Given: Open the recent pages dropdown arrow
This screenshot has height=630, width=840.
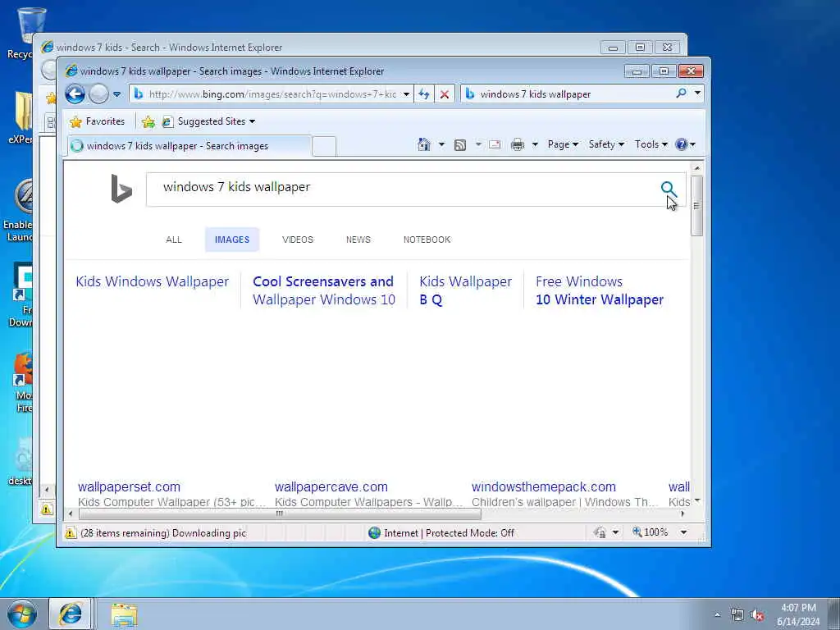Looking at the screenshot, I should click(x=117, y=95).
